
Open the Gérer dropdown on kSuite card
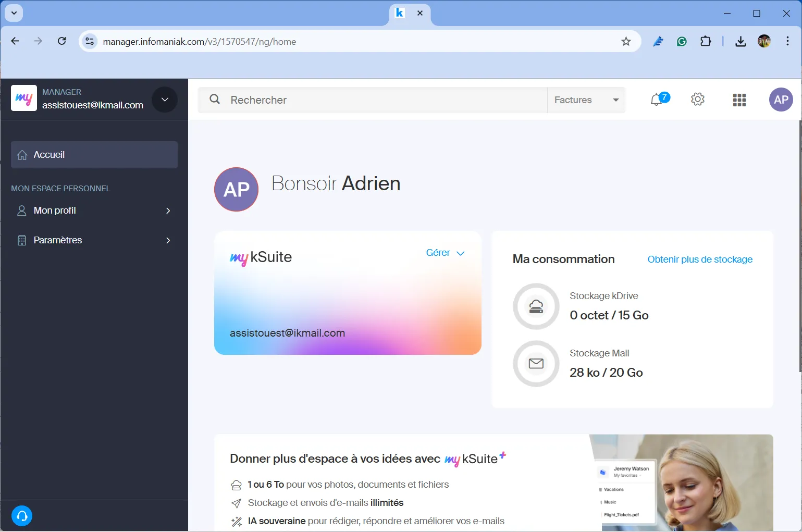click(445, 253)
